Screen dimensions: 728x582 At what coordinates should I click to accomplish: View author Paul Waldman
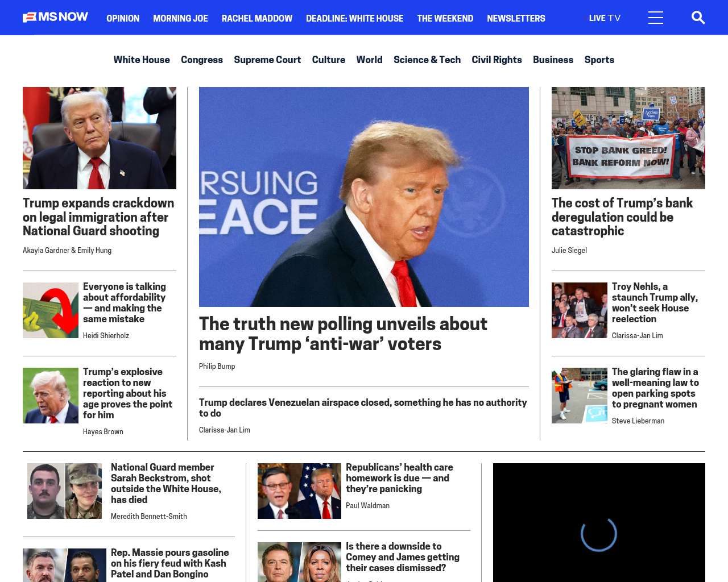click(x=367, y=505)
